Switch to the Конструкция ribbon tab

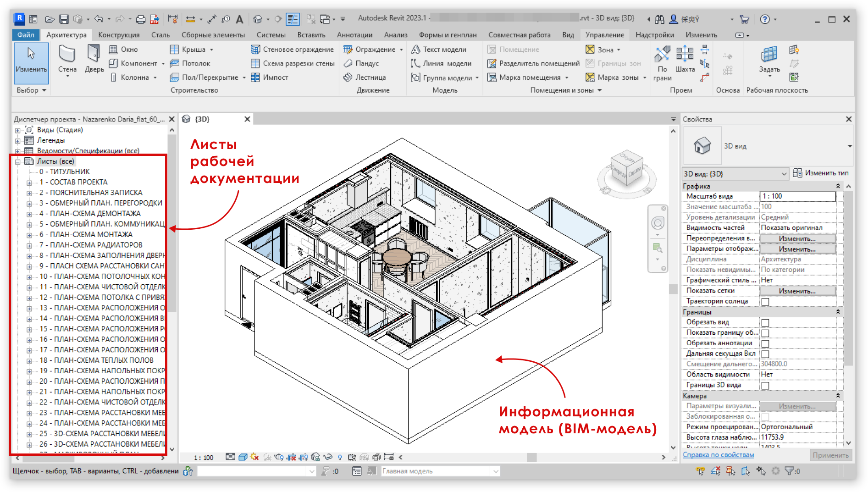click(118, 34)
